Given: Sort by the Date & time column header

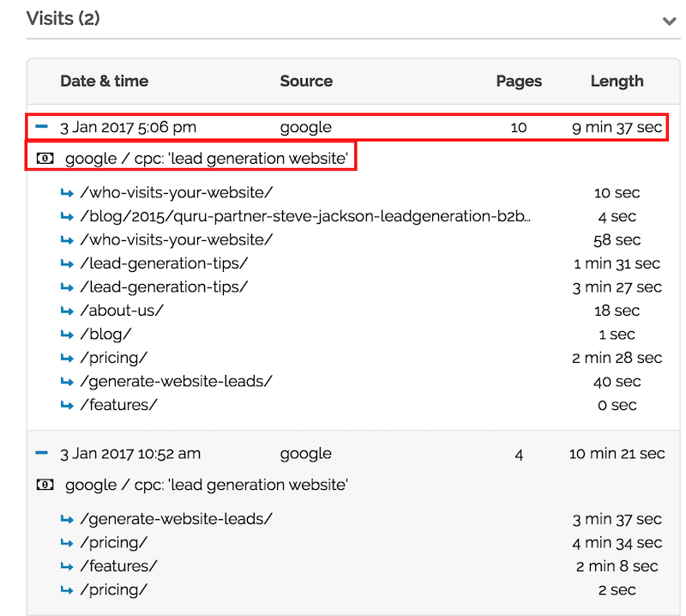Looking at the screenshot, I should 105,81.
